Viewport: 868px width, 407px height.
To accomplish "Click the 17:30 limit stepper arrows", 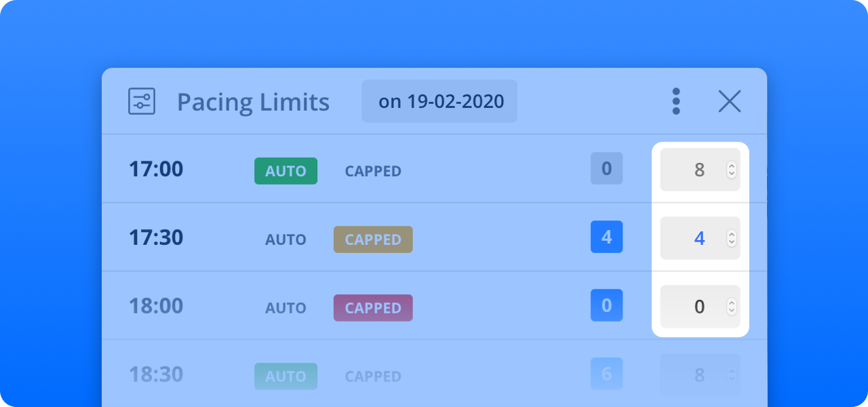I will coord(731,239).
